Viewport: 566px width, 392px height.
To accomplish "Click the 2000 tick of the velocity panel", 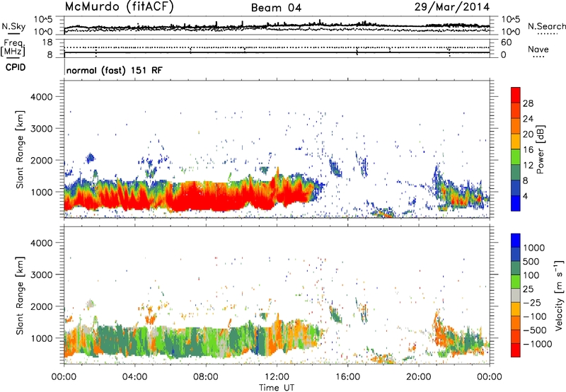I will [x=41, y=307].
